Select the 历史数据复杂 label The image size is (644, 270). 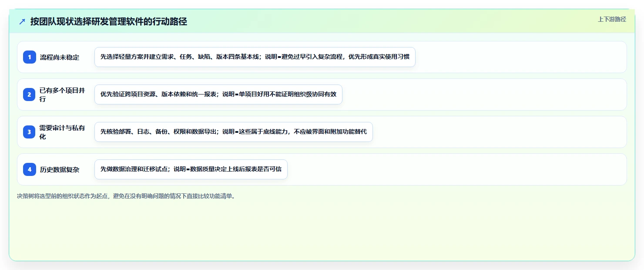[x=60, y=170]
